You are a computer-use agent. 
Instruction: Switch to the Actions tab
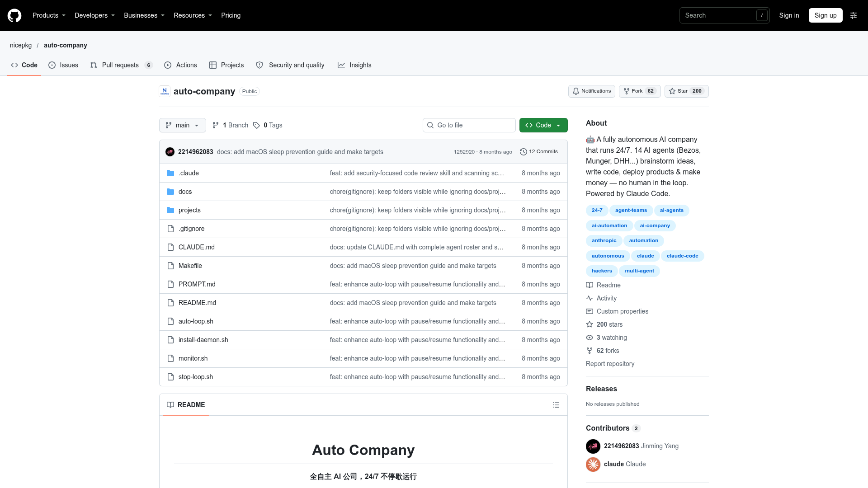pyautogui.click(x=180, y=65)
